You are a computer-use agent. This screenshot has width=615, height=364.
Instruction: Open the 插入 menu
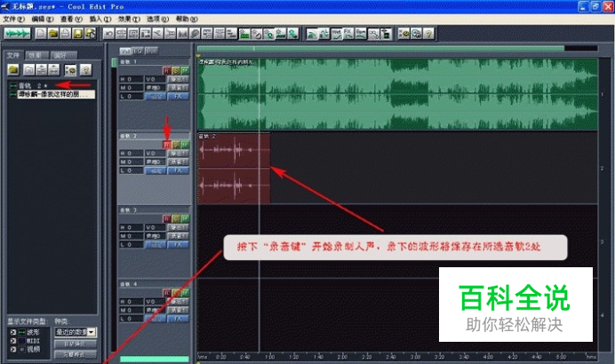(x=100, y=19)
